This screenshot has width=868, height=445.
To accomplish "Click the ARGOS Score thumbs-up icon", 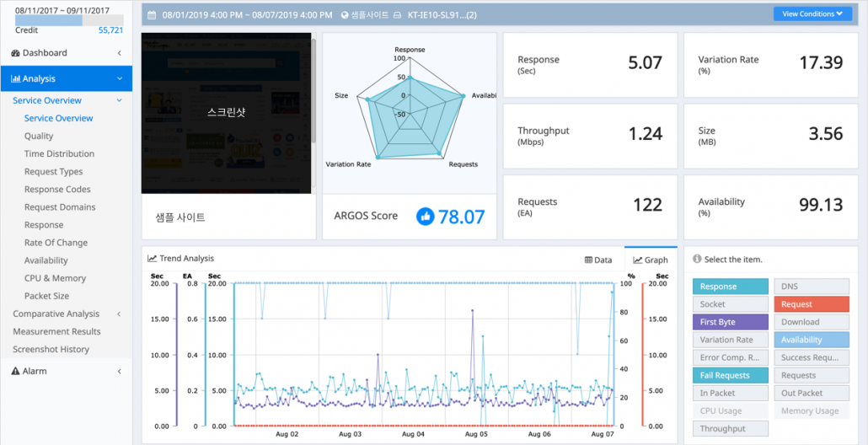I will pos(426,217).
